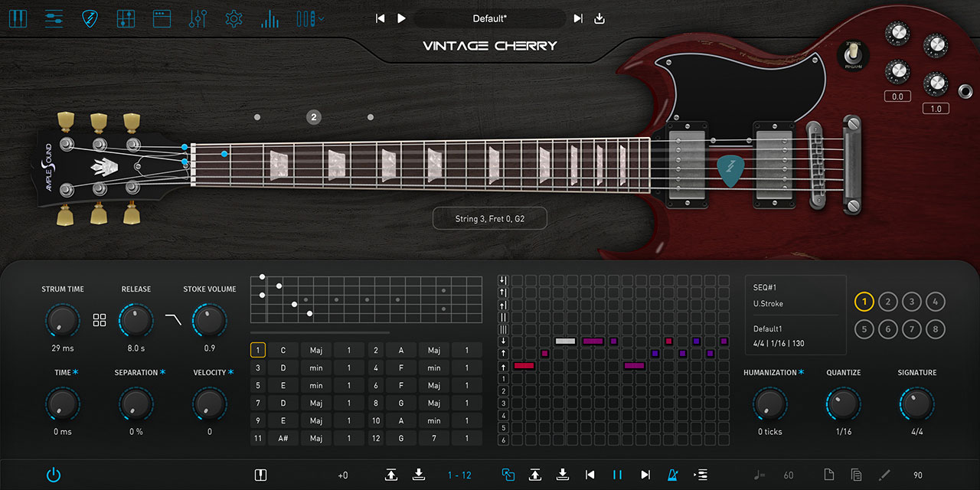Click the 0.0 knob value box
Screen dimensions: 980x490
pos(897,96)
